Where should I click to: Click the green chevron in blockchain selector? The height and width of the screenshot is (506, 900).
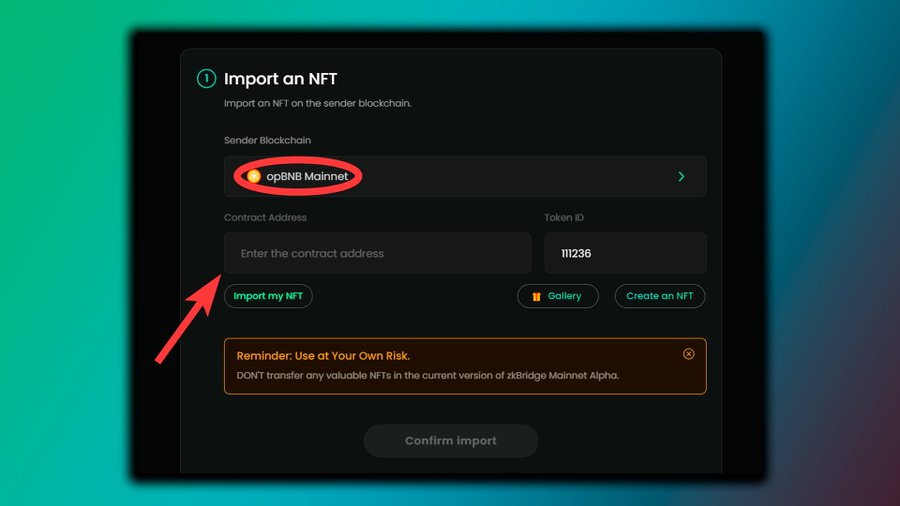(x=681, y=177)
